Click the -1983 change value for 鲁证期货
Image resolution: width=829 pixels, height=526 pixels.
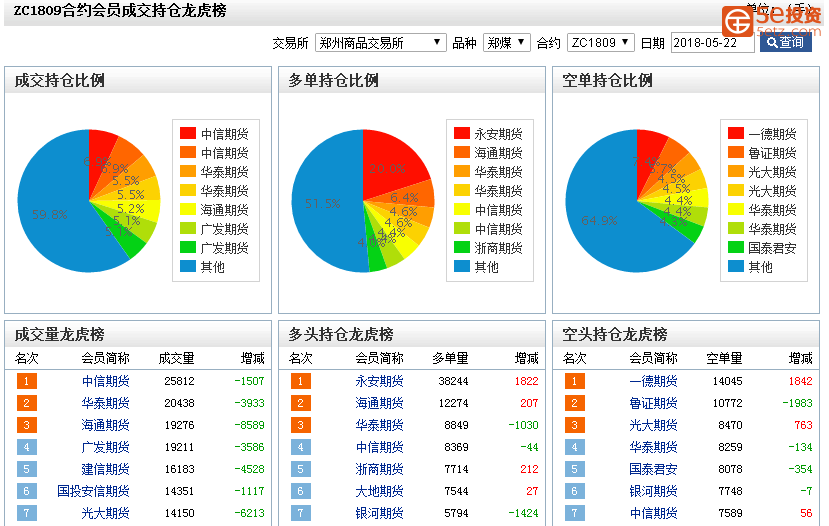pos(797,403)
